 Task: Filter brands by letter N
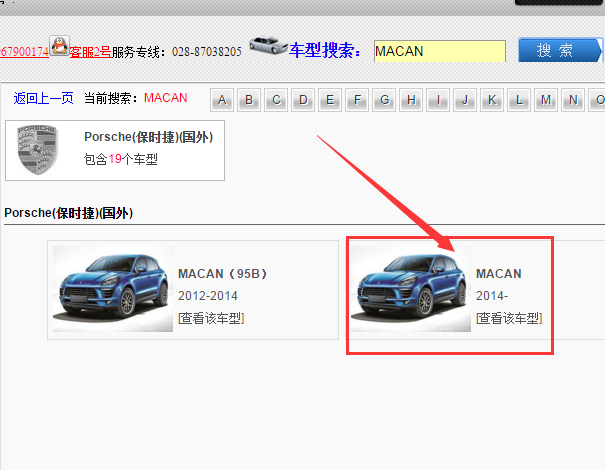pos(573,100)
